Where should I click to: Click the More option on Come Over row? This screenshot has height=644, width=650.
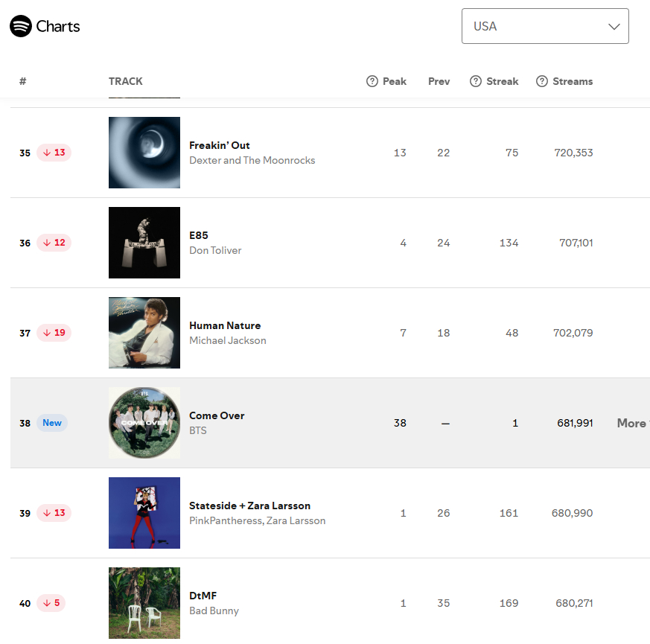633,423
